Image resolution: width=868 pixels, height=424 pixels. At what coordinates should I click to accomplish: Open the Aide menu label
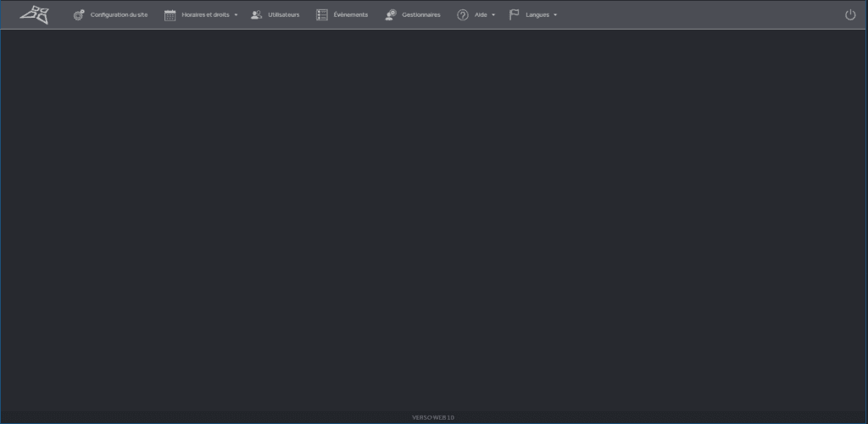(x=481, y=15)
